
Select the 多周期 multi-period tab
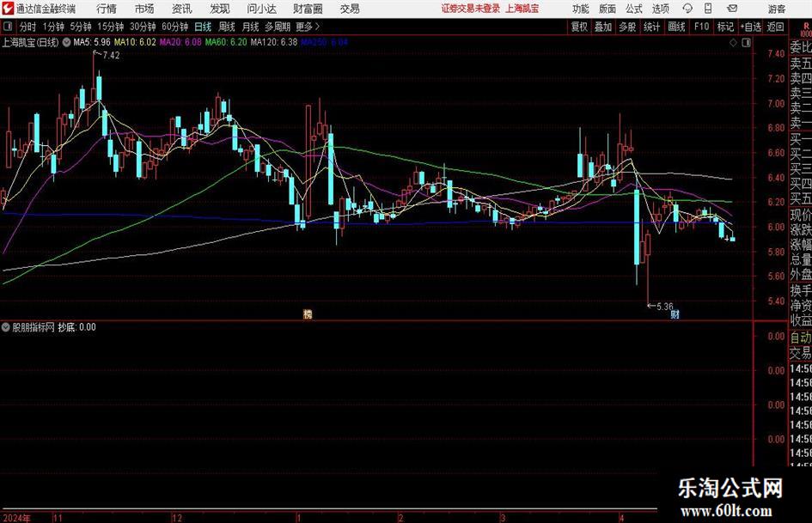click(x=278, y=27)
